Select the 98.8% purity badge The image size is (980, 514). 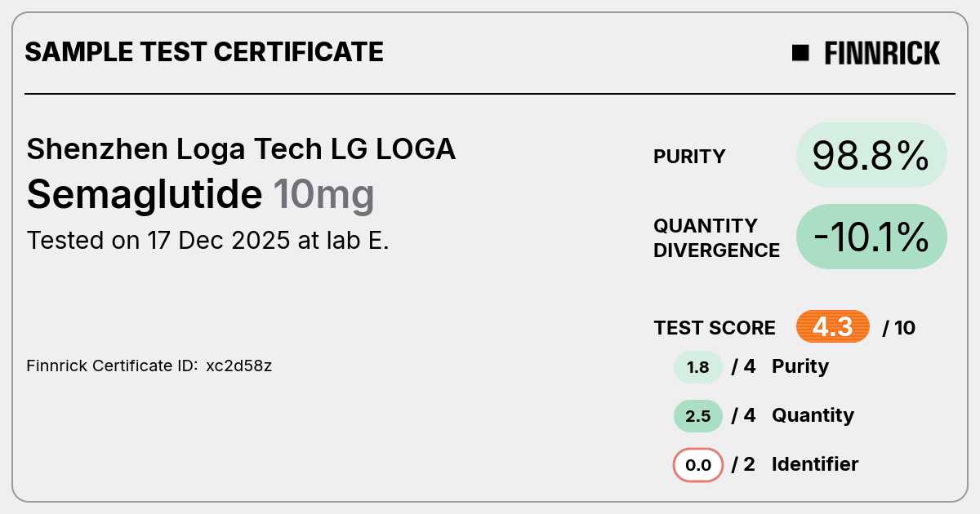click(871, 155)
